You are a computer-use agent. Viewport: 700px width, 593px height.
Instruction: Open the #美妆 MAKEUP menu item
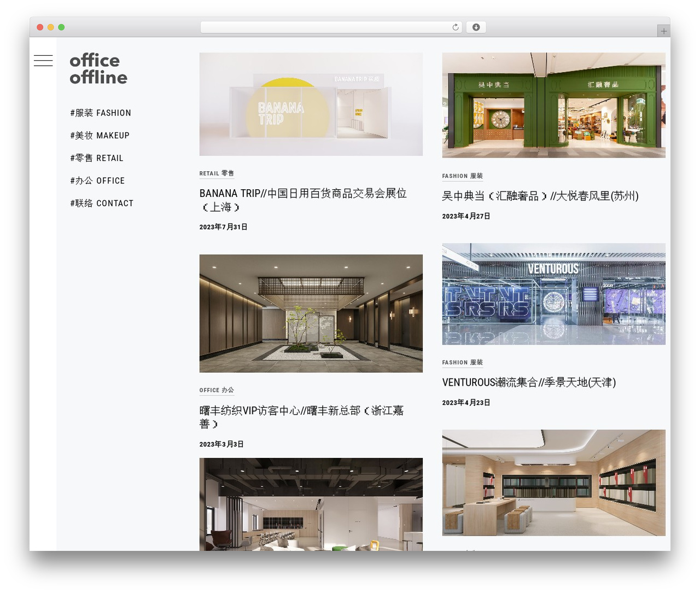100,135
